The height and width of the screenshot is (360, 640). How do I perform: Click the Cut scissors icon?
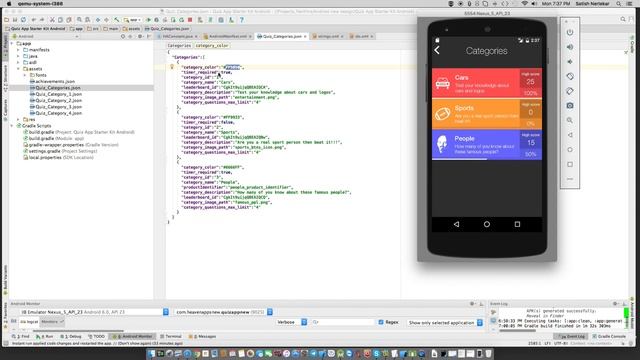pos(52,20)
